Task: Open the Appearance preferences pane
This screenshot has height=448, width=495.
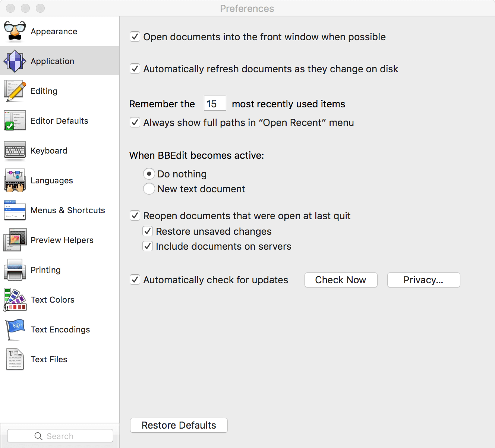Action: pyautogui.click(x=54, y=31)
